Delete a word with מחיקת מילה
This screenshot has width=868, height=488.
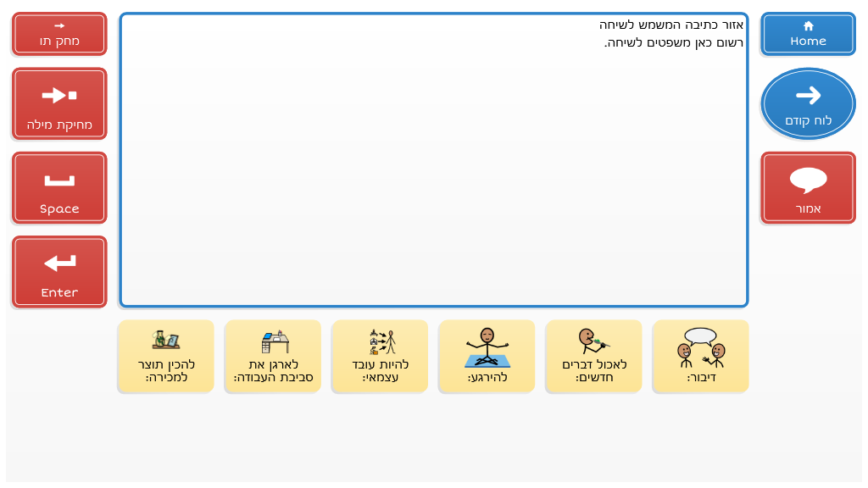(x=59, y=103)
